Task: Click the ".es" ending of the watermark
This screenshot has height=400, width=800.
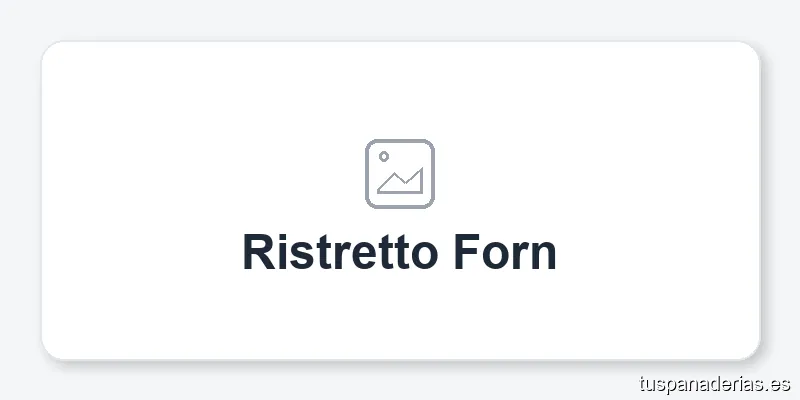Action: [779, 383]
